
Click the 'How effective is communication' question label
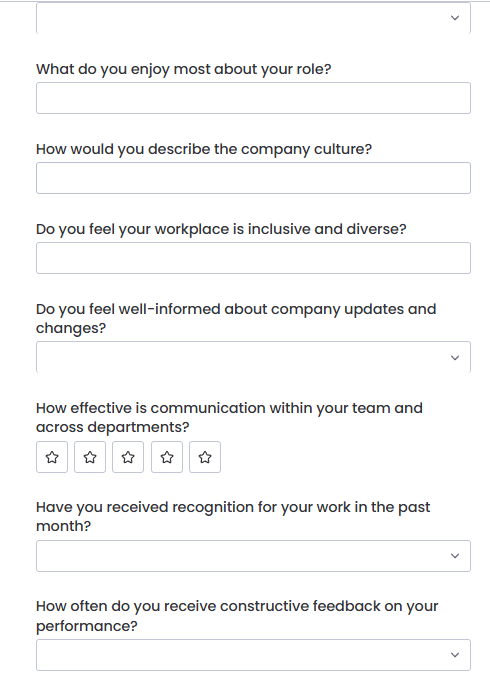point(229,418)
